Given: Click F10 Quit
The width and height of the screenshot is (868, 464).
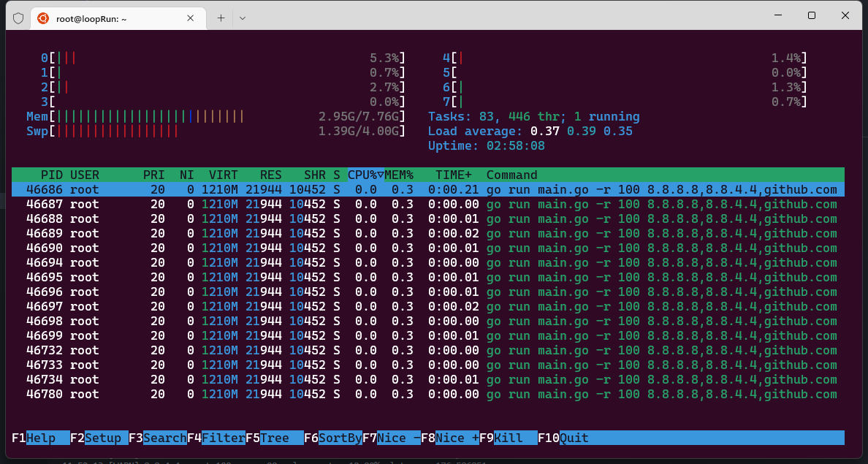Looking at the screenshot, I should click(x=563, y=438).
